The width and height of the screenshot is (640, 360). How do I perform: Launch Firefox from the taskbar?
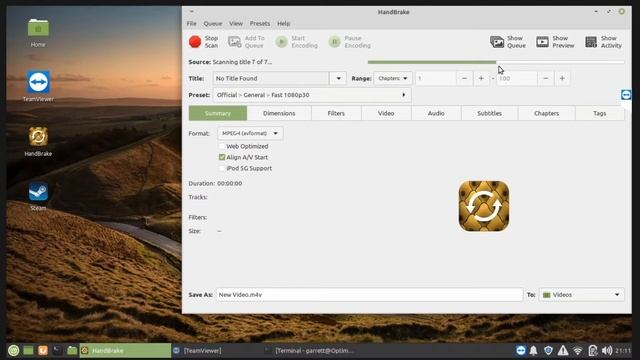(x=43, y=350)
